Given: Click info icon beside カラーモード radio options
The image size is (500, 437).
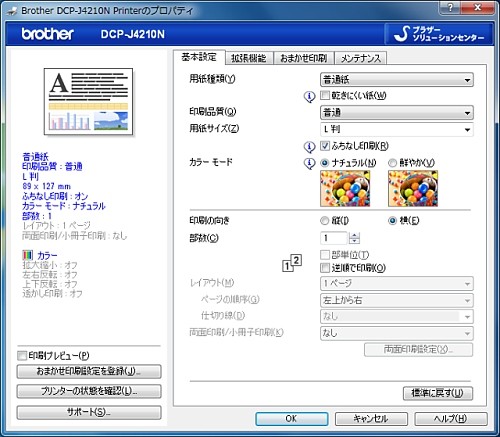Looking at the screenshot, I should pyautogui.click(x=309, y=163).
